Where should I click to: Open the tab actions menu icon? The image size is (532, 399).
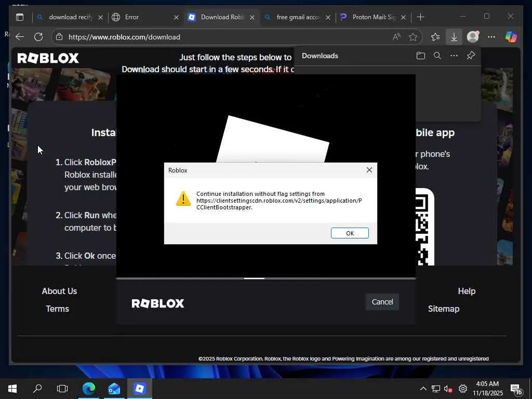(20, 17)
